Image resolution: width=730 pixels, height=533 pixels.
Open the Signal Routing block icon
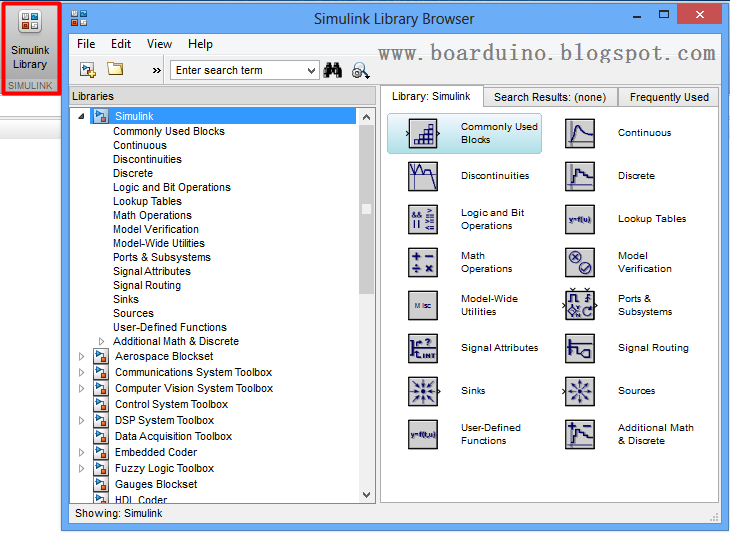click(x=580, y=348)
